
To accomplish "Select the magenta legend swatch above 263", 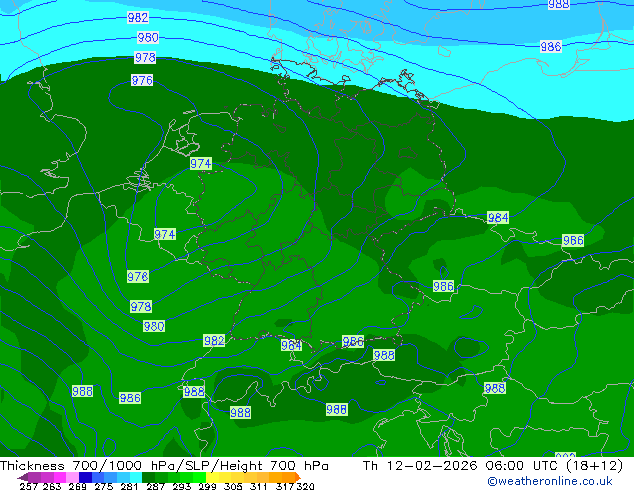I will 60,477.
